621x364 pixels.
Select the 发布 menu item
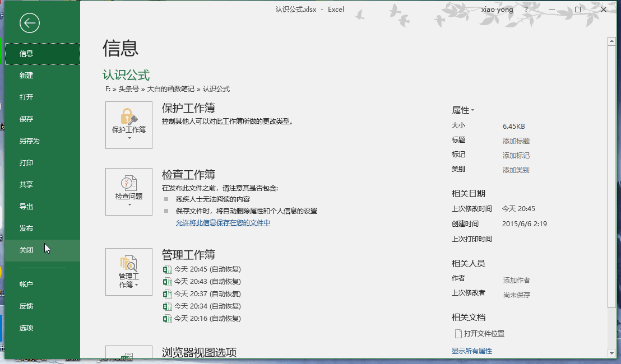tap(43, 228)
